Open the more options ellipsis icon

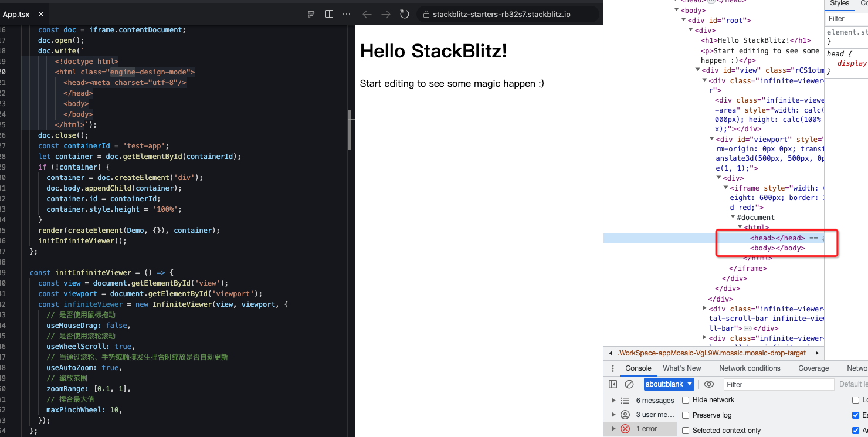point(345,14)
